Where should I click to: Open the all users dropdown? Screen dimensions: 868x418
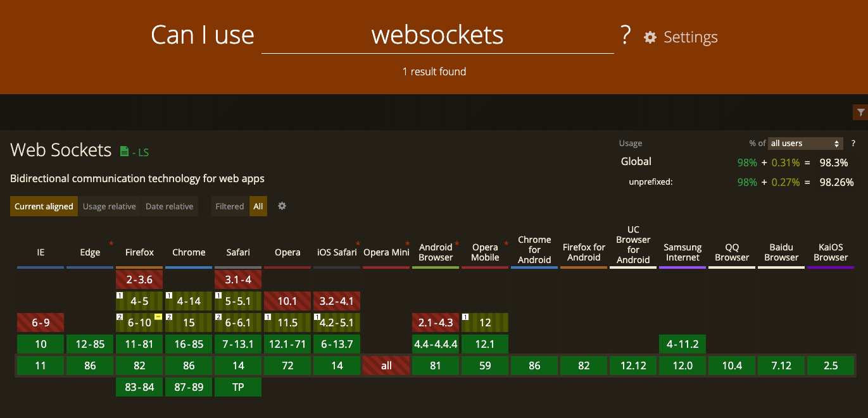(807, 144)
